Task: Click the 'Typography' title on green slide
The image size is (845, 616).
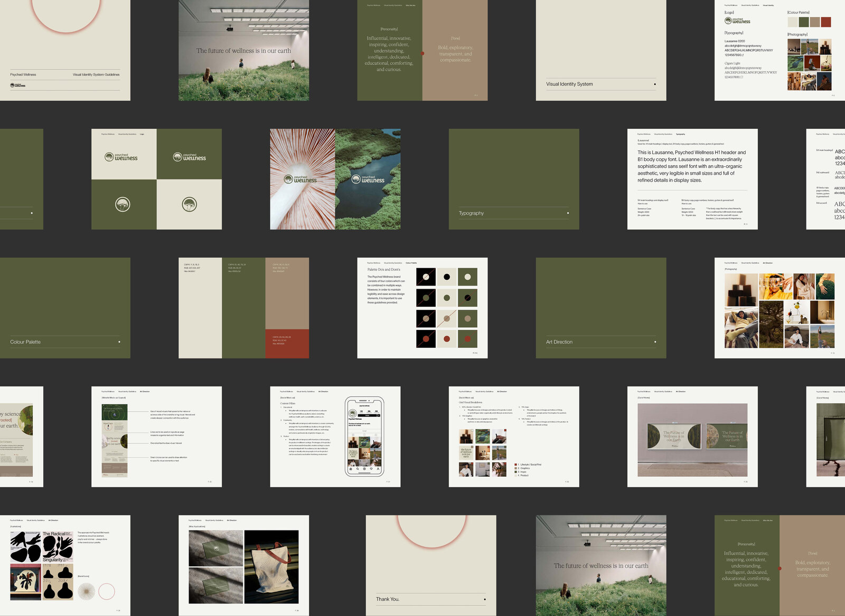Action: click(x=471, y=213)
